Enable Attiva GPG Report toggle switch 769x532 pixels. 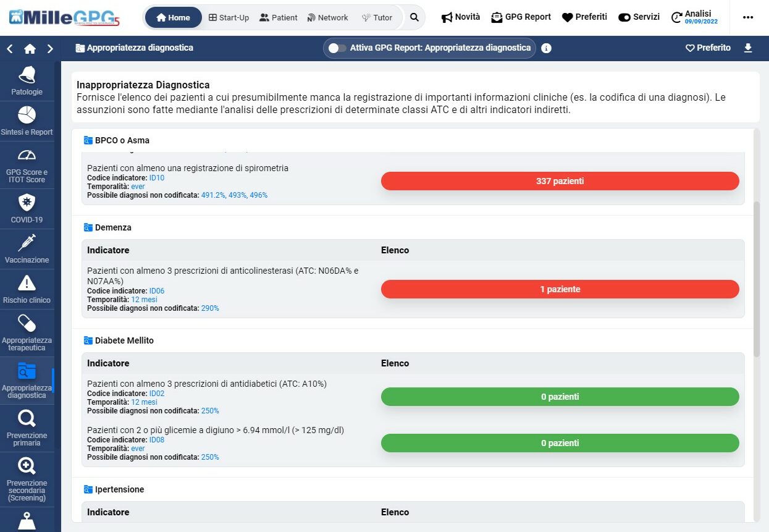[337, 48]
